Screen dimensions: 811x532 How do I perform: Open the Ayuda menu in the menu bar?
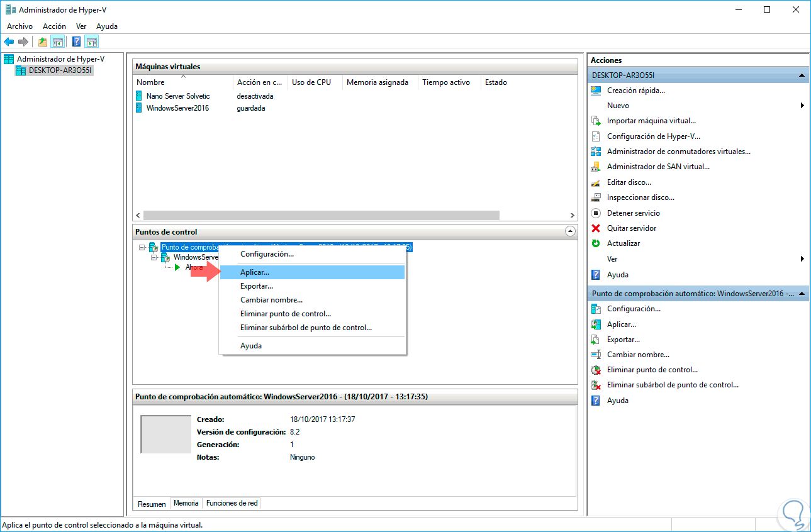pos(107,26)
